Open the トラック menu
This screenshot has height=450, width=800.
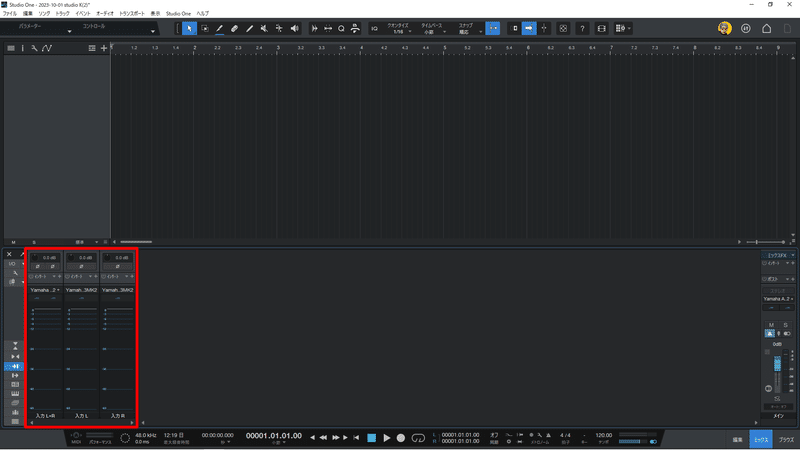coord(62,14)
